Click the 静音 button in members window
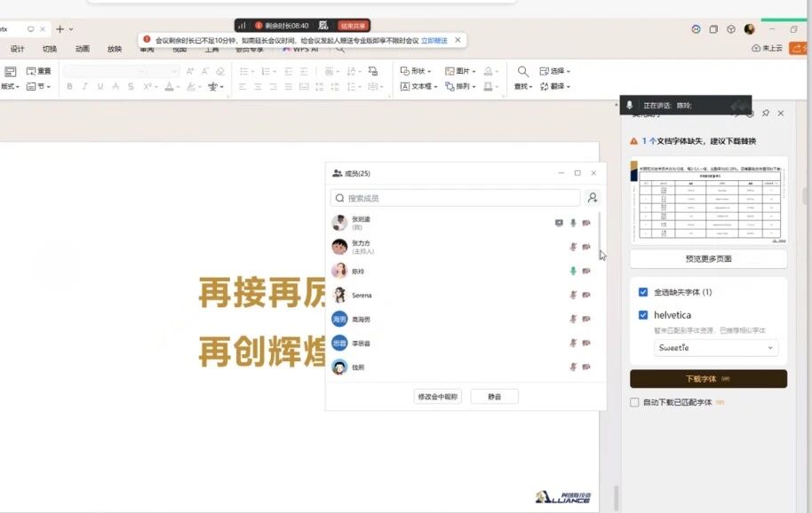Viewport: 812px width, 513px height. point(495,397)
